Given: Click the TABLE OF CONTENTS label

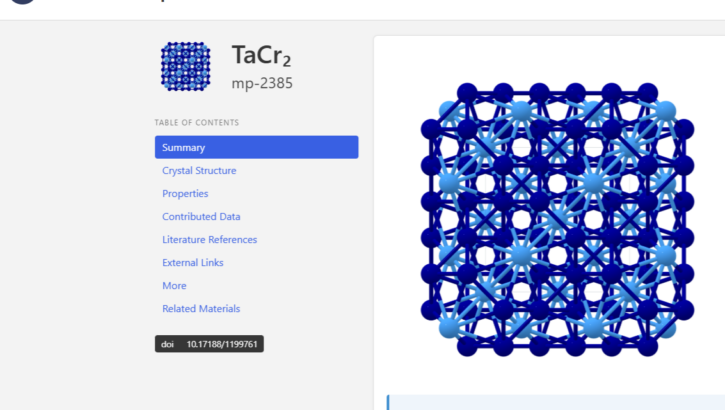Looking at the screenshot, I should (x=197, y=122).
